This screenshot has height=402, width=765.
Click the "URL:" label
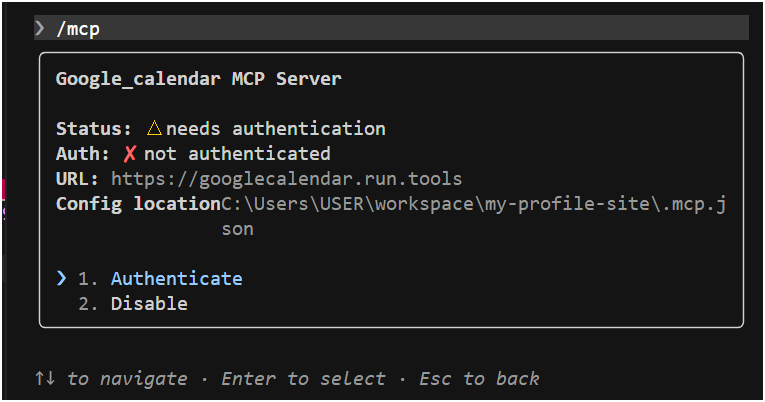(79, 179)
